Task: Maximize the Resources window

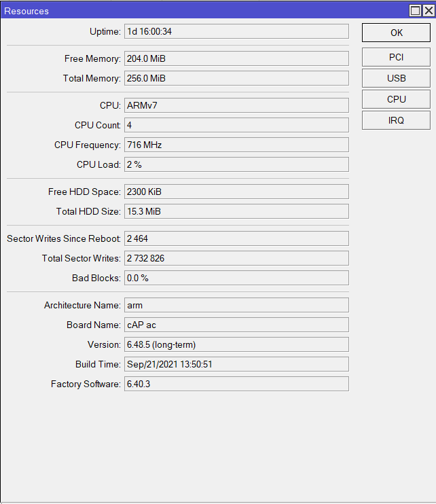Action: (415, 11)
